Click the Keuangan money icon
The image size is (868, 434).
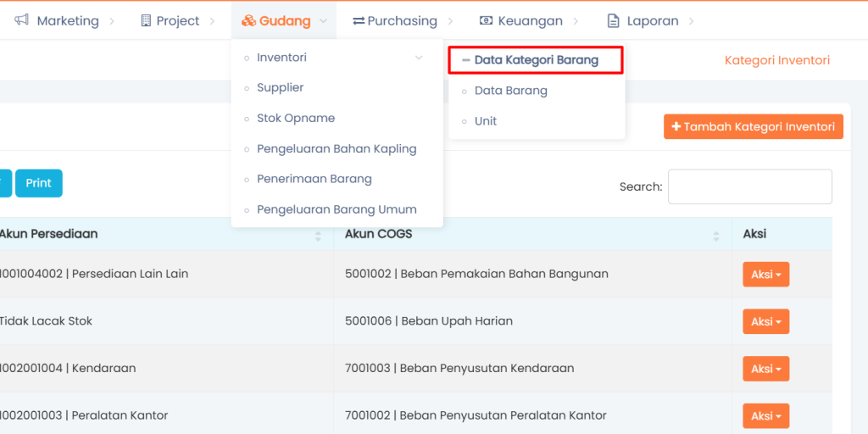pos(486,20)
